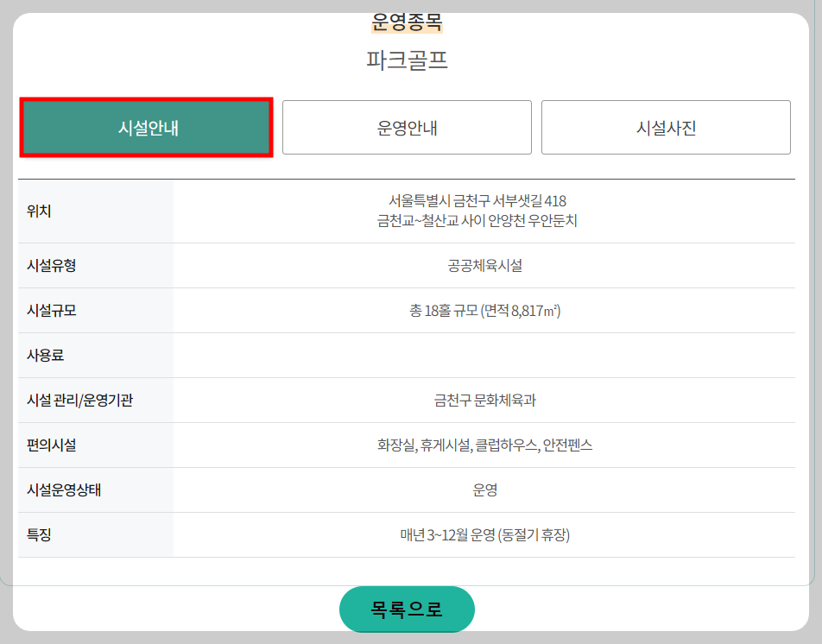Click the 위치 row label
The image size is (822, 644).
click(x=41, y=211)
